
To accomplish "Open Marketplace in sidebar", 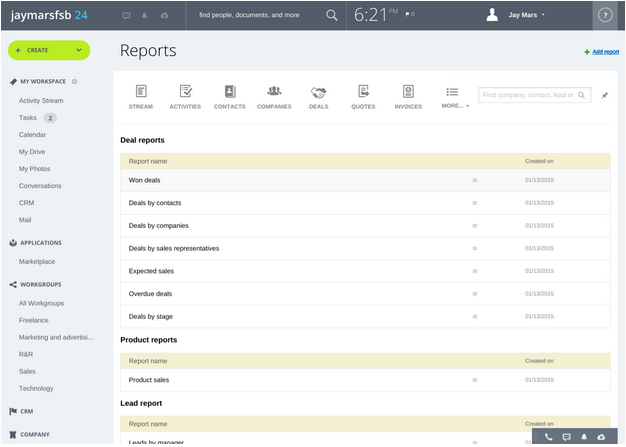I will click(x=37, y=262).
